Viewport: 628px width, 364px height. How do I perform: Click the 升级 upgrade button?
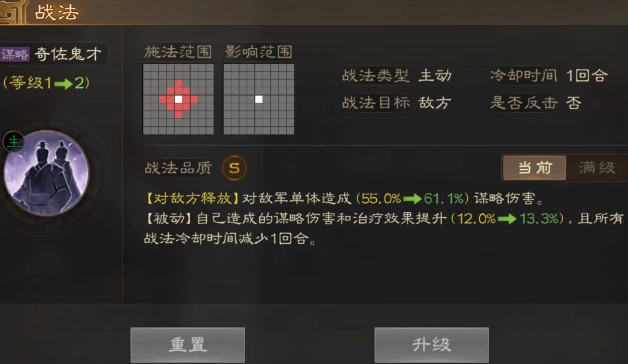coord(431,345)
